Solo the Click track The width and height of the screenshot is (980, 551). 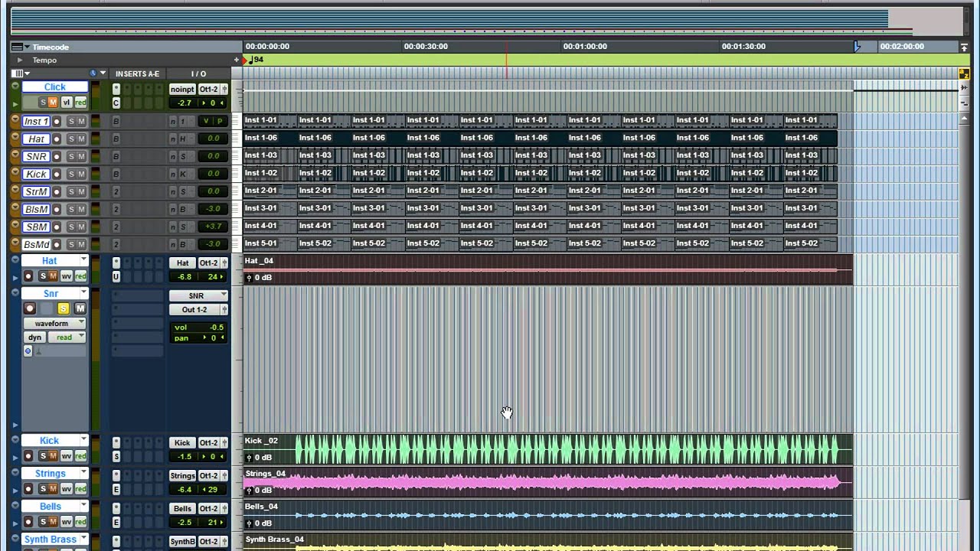[43, 103]
